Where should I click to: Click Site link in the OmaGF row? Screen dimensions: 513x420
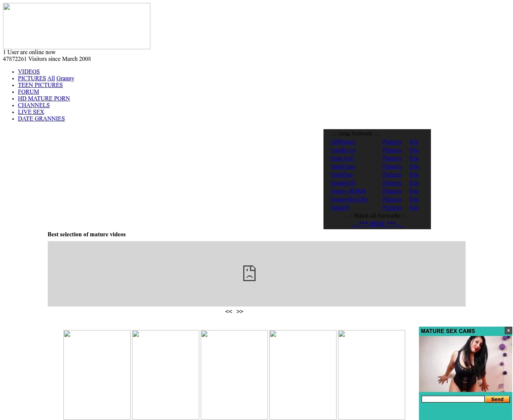[414, 208]
